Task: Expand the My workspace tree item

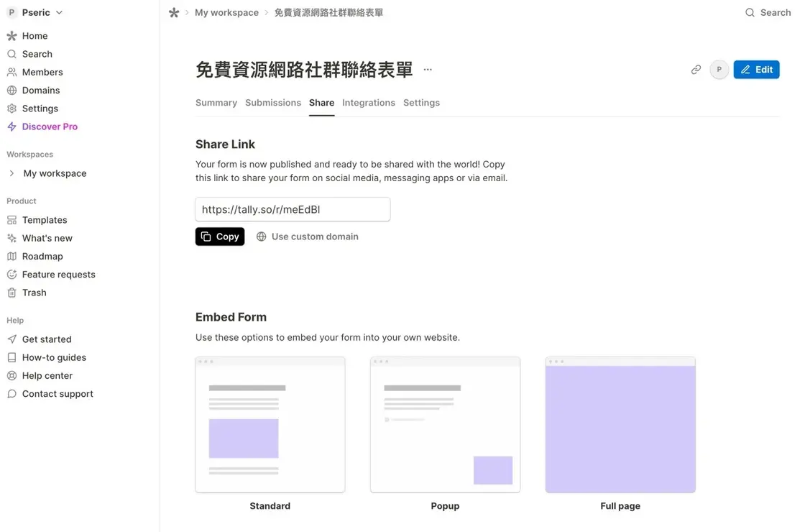Action: point(11,173)
